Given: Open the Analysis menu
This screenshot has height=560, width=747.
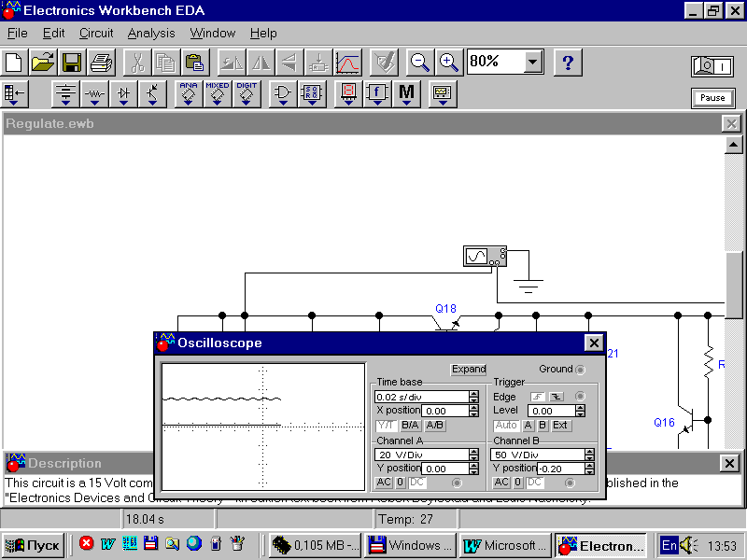Looking at the screenshot, I should tap(151, 34).
